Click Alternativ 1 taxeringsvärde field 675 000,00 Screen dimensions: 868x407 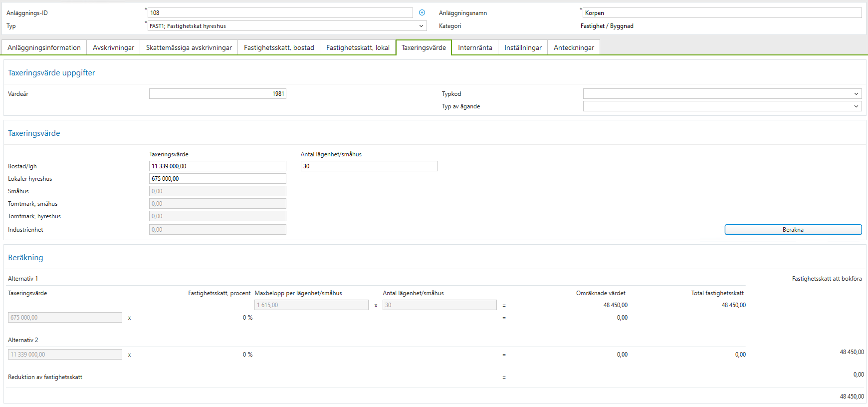point(65,318)
